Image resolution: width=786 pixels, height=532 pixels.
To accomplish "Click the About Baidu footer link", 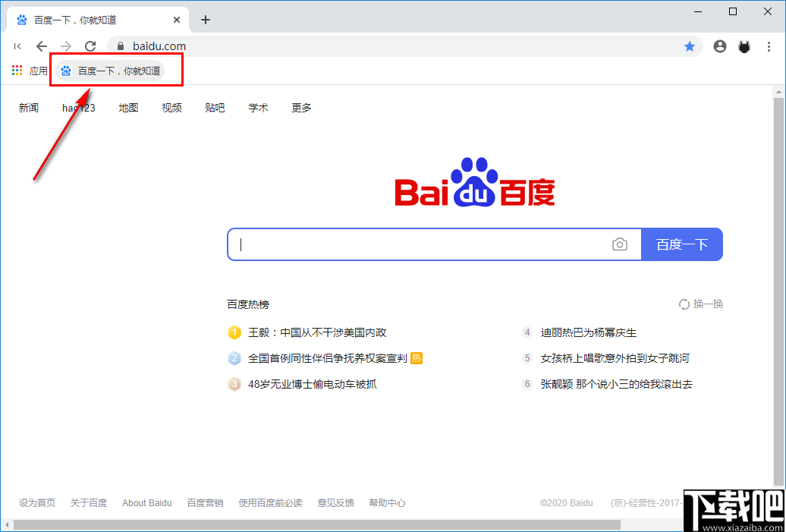I will pos(147,503).
